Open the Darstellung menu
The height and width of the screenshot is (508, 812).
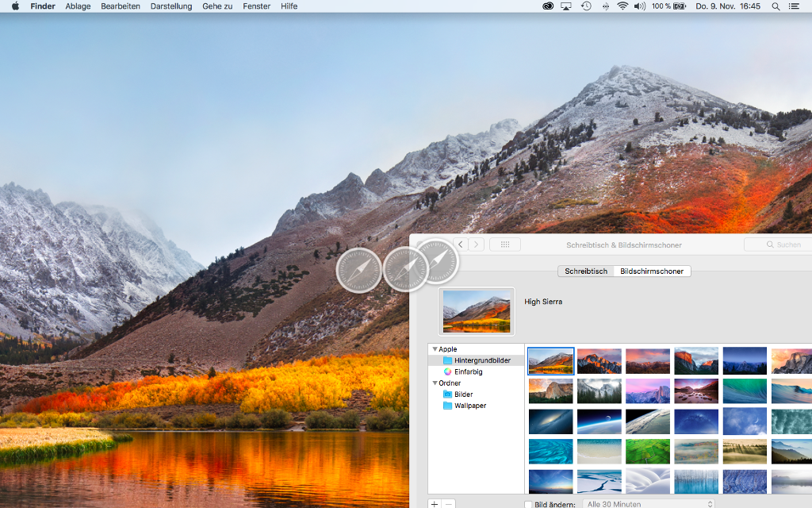click(x=171, y=6)
